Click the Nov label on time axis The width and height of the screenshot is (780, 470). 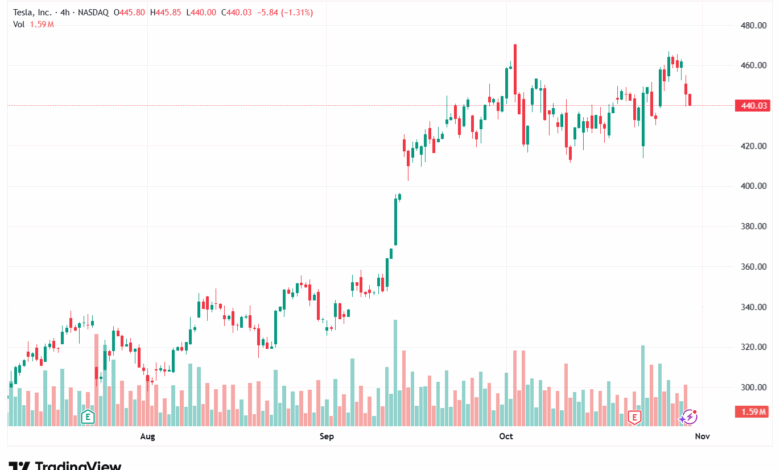click(x=701, y=437)
